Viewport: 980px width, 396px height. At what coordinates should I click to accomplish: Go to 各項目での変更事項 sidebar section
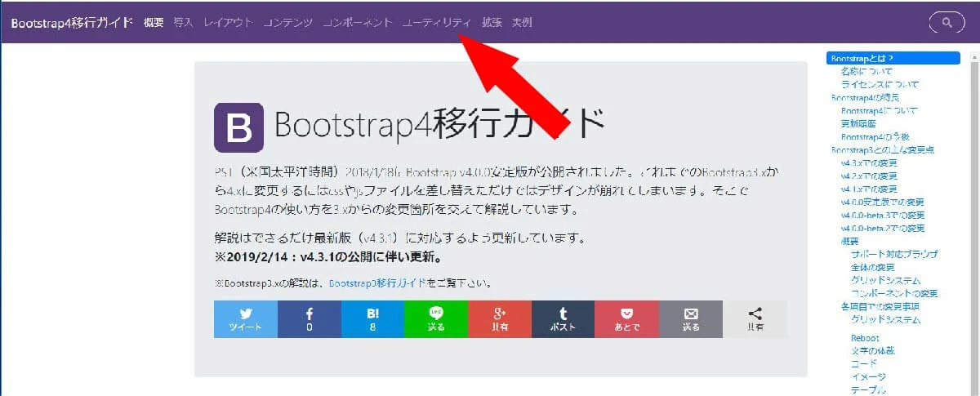[x=880, y=306]
